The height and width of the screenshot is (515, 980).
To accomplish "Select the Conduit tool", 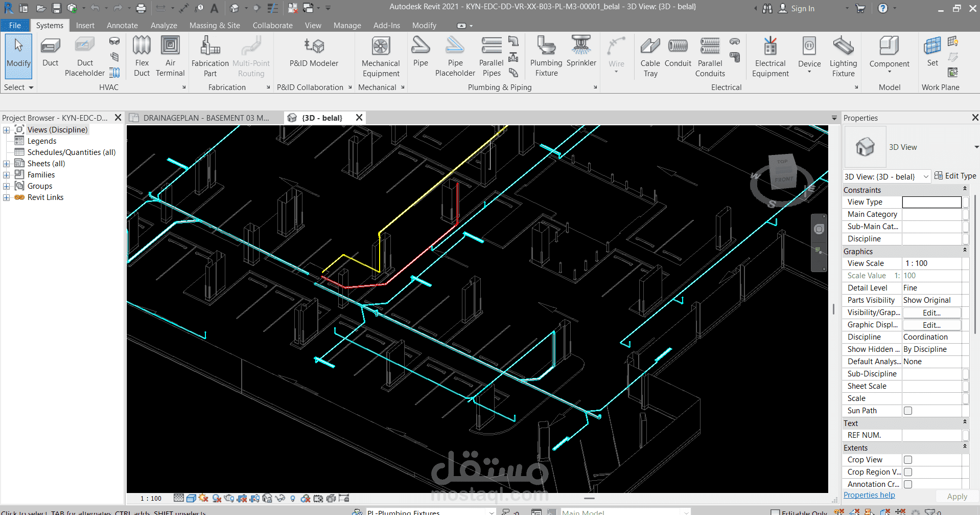I will [x=678, y=52].
